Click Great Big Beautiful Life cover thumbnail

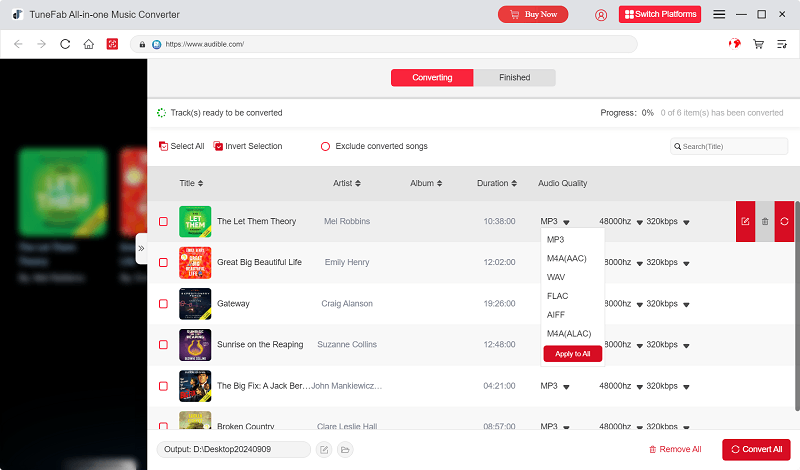point(195,262)
